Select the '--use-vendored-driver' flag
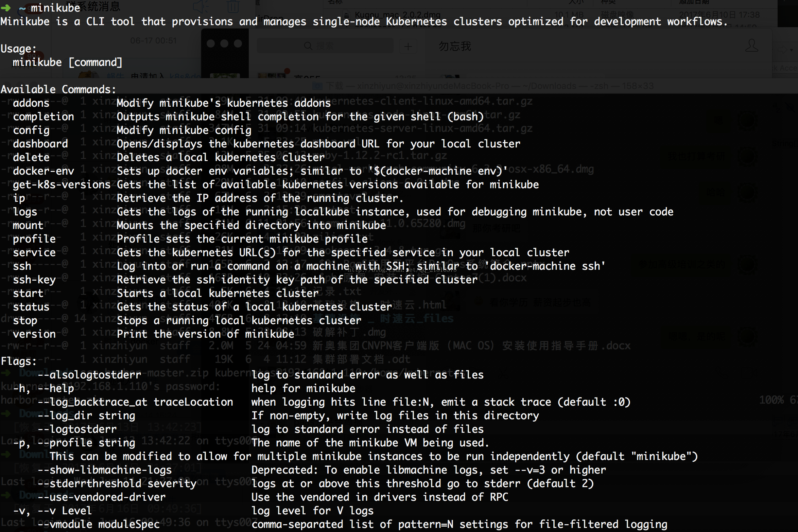 point(101,497)
